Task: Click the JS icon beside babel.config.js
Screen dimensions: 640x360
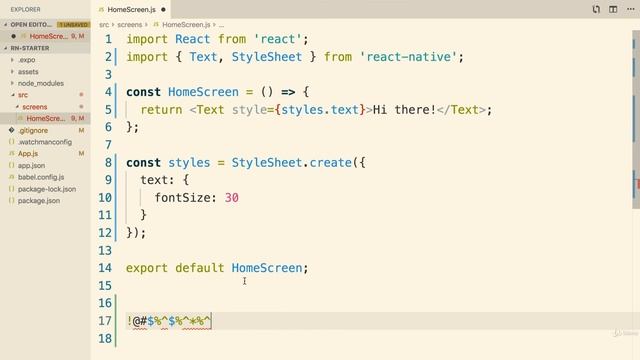Action: coord(11,177)
